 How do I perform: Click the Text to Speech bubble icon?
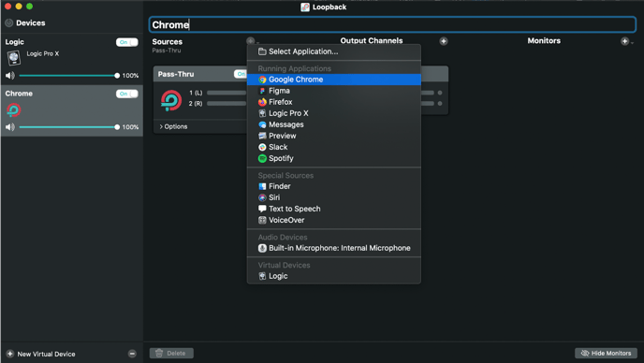pos(262,209)
